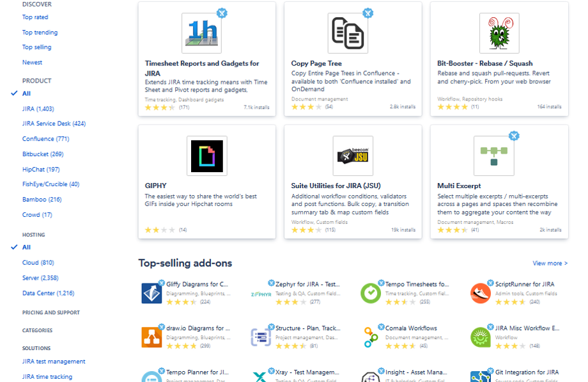Open the Multi Excerpt title link

tap(459, 186)
